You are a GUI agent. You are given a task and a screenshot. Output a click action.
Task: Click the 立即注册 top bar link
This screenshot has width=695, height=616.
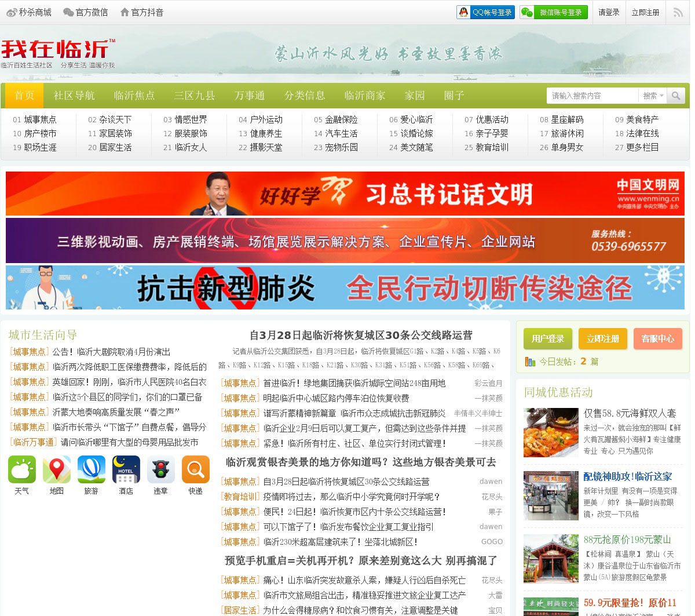click(645, 12)
